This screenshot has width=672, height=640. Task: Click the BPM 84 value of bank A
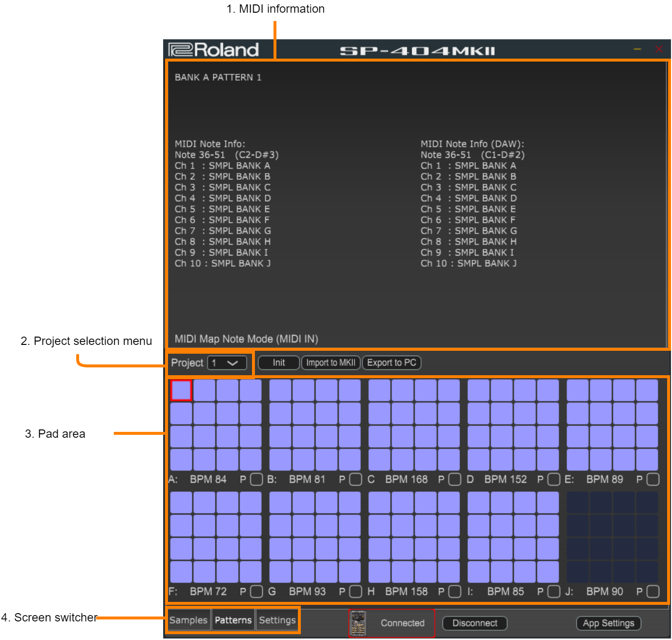[208, 479]
